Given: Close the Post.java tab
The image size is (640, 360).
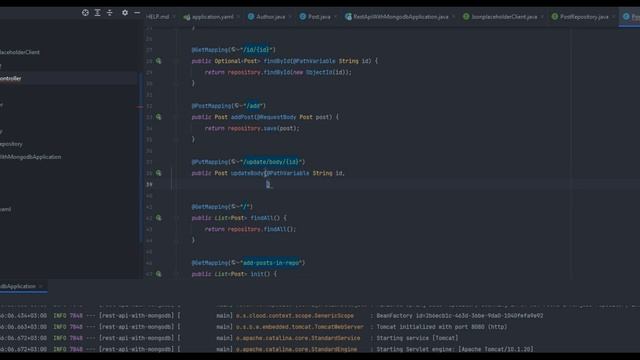Looking at the screenshot, I should [336, 17].
